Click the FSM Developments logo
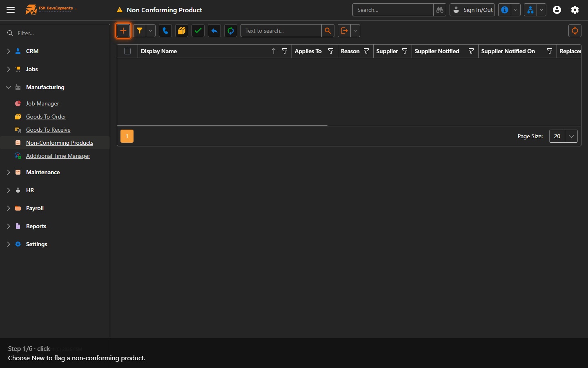 click(50, 9)
